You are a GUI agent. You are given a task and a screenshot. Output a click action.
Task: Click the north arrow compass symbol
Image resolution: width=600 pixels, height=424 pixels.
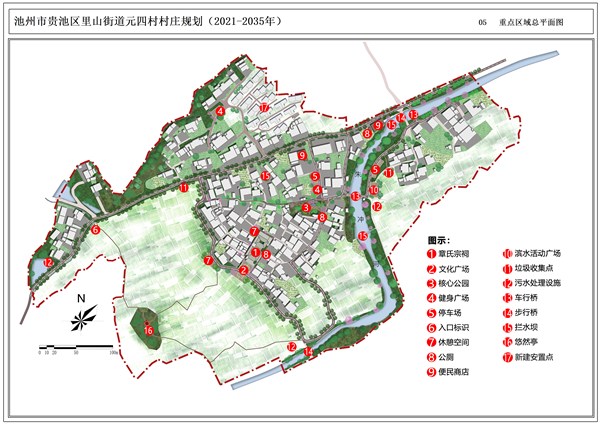pyautogui.click(x=82, y=315)
